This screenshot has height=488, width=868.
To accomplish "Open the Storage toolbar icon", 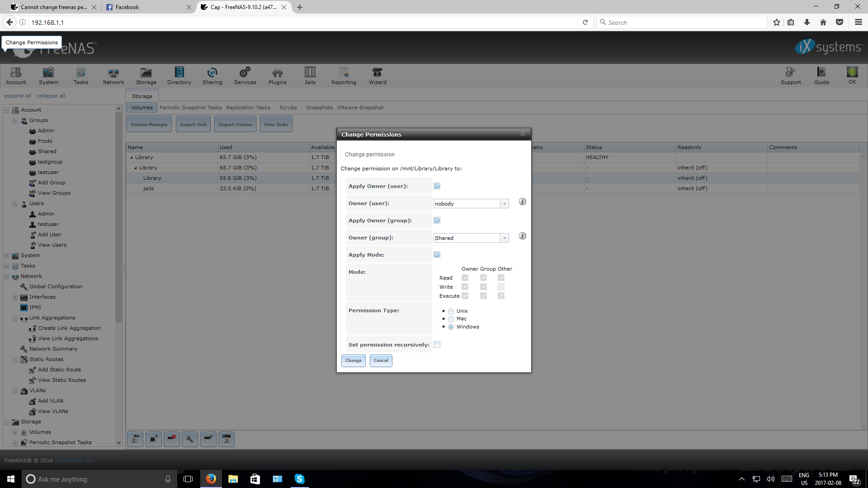I will [x=146, y=75].
